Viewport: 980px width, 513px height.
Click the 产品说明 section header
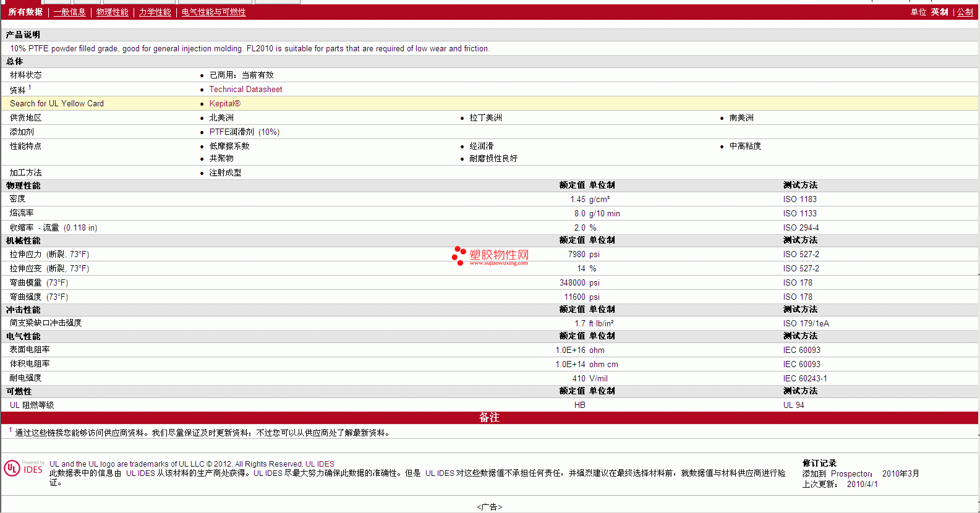click(x=23, y=35)
